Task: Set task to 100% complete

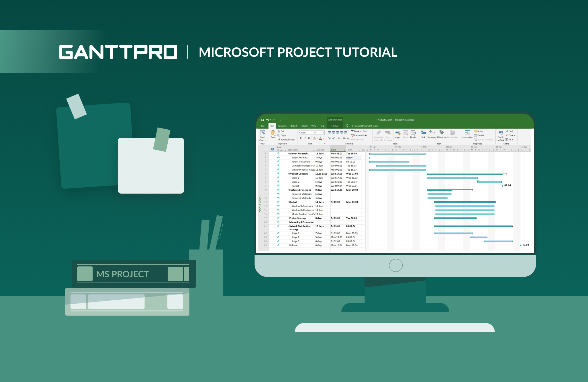Action: tap(346, 132)
